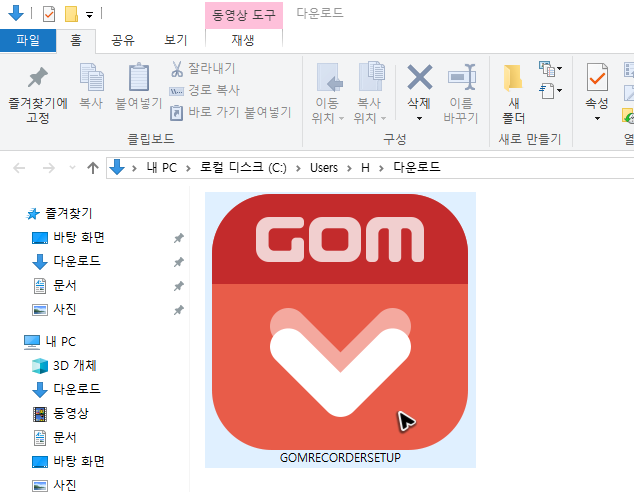Go up one folder level arrow
The height and width of the screenshot is (492, 634).
coord(93,167)
